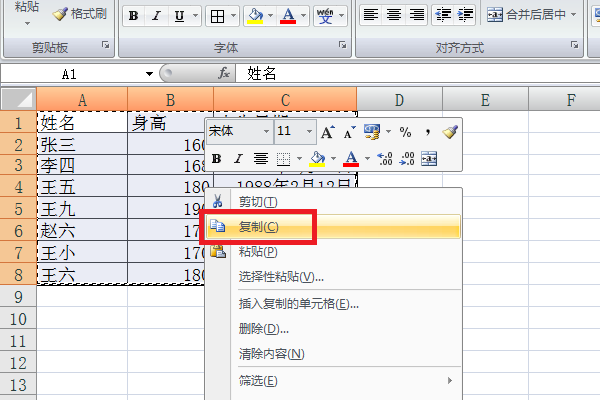This screenshot has height=400, width=600.
Task: Decrease decimal places in mini toolbar
Action: pos(407,158)
